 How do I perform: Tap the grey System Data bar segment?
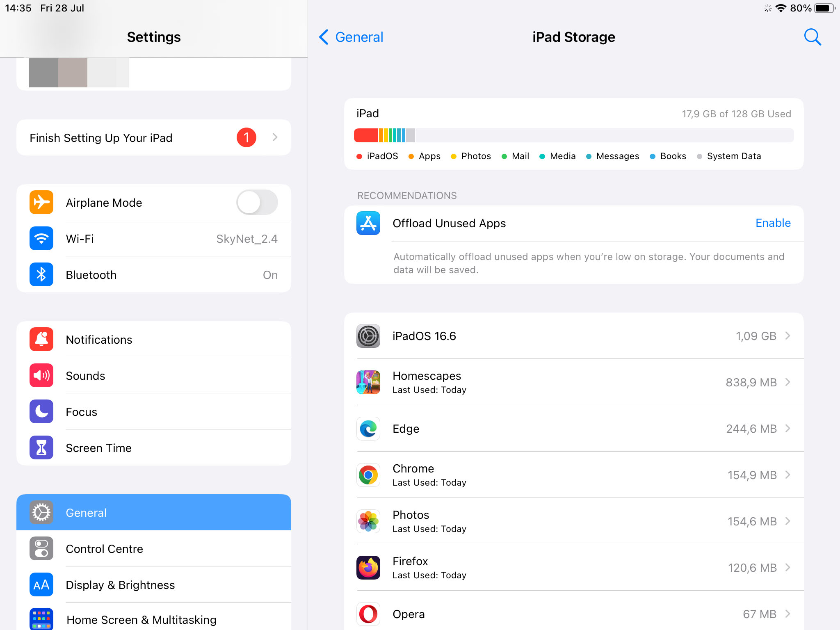click(x=410, y=135)
